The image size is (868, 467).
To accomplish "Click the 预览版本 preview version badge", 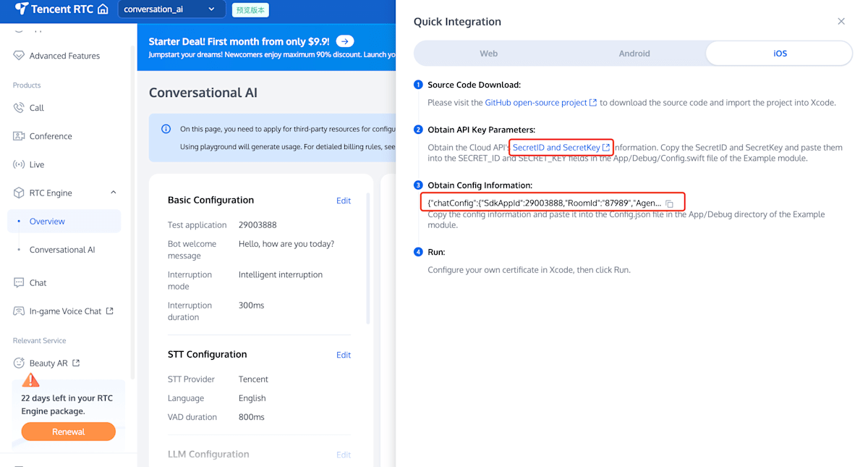I will (x=251, y=10).
